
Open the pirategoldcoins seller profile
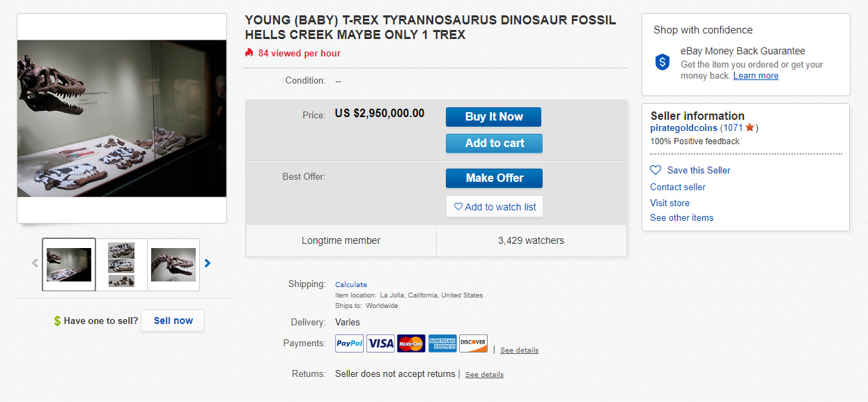point(683,128)
